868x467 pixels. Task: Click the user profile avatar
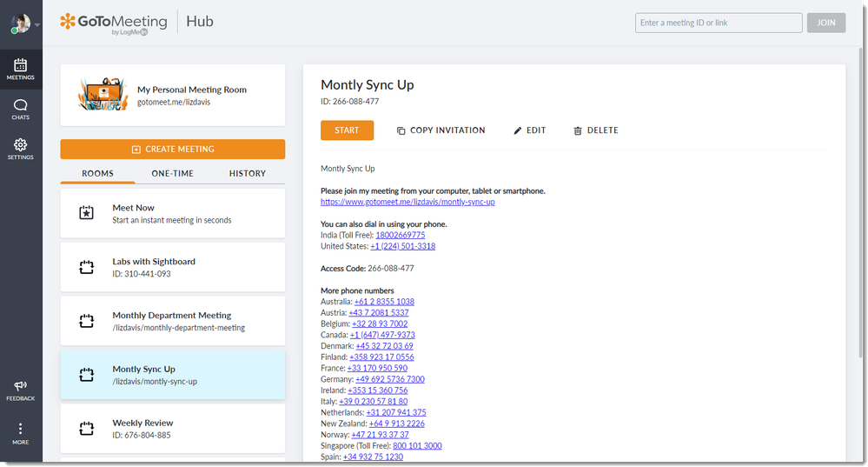[21, 23]
